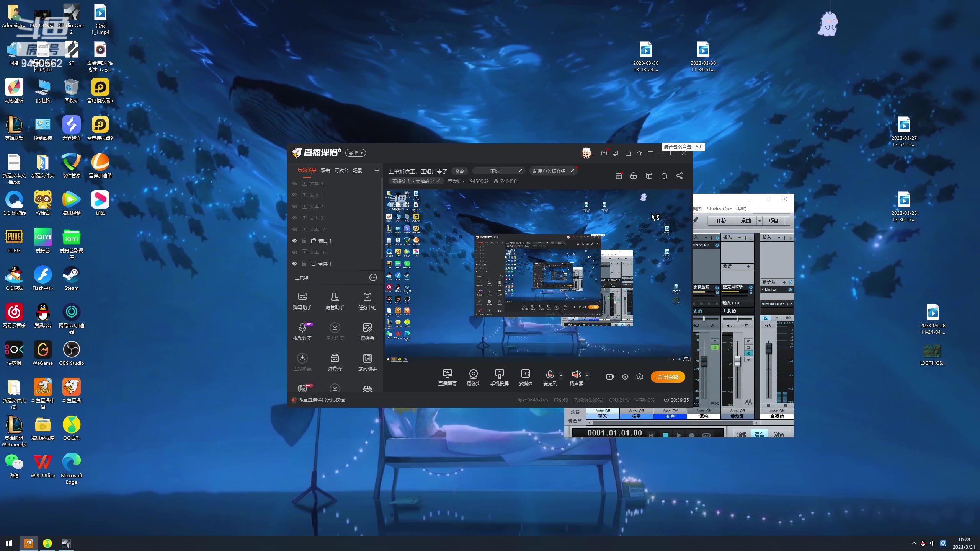Switch to the 双击 scene tab

pyautogui.click(x=325, y=170)
